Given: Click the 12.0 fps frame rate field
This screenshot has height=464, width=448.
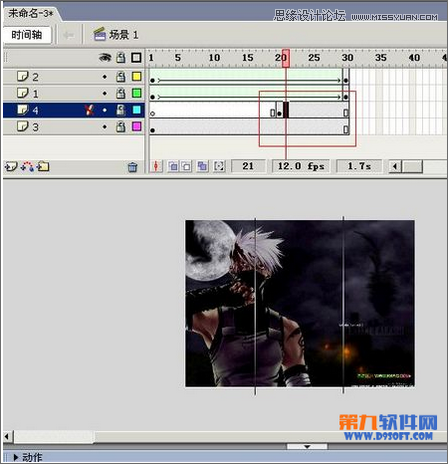Looking at the screenshot, I should click(x=301, y=166).
